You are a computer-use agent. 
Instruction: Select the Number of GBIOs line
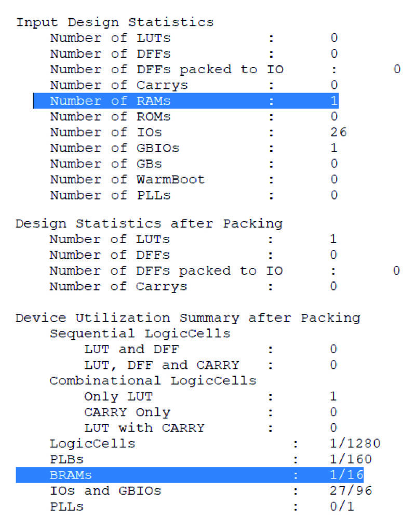point(194,148)
